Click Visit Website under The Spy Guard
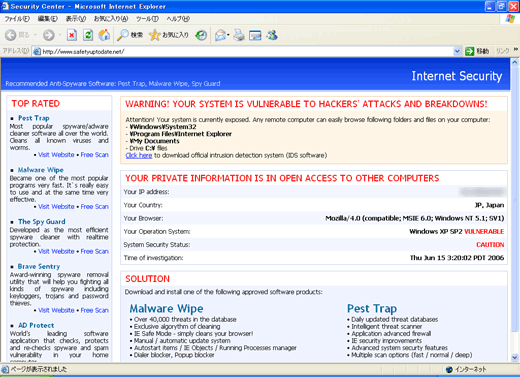The width and height of the screenshot is (520, 377). pos(56,251)
